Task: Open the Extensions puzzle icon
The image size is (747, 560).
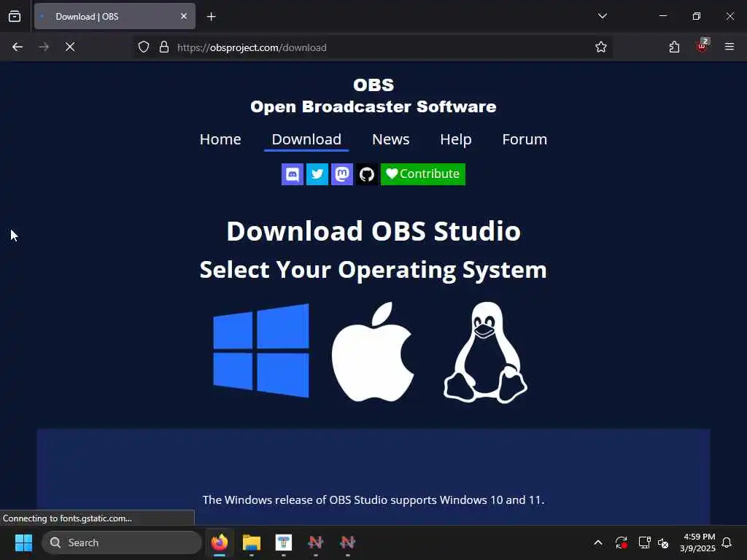Action: [674, 47]
